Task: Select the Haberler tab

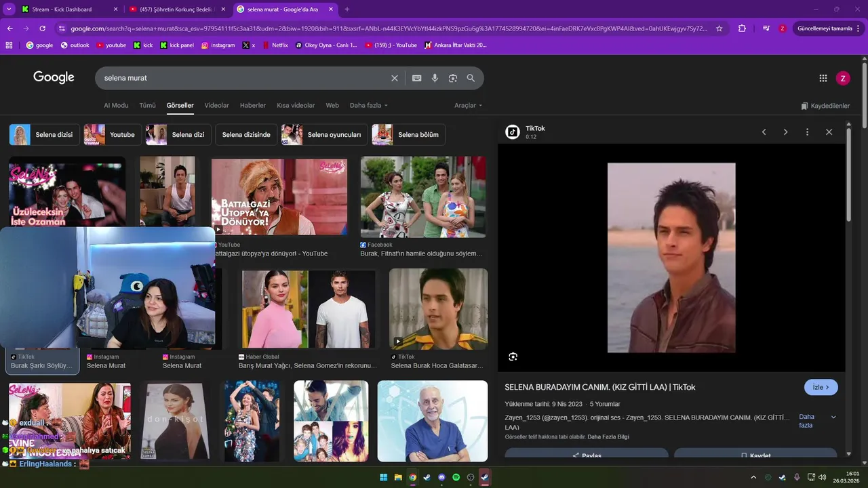Action: 253,106
